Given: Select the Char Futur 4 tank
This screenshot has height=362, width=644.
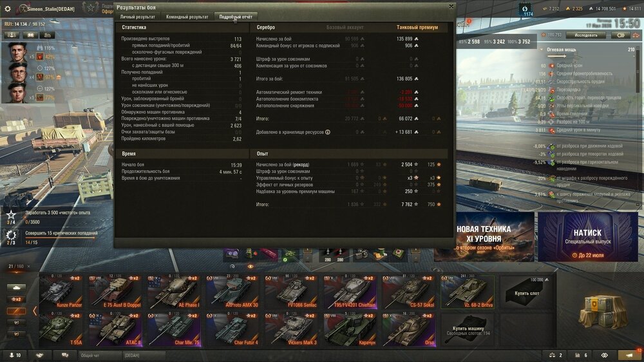Looking at the screenshot, I should pyautogui.click(x=233, y=330).
